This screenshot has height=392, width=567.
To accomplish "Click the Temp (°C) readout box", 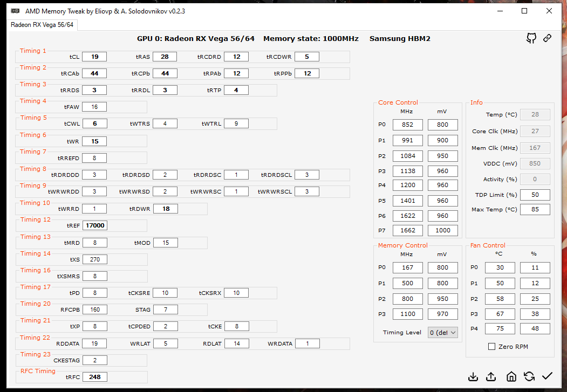I will point(535,114).
